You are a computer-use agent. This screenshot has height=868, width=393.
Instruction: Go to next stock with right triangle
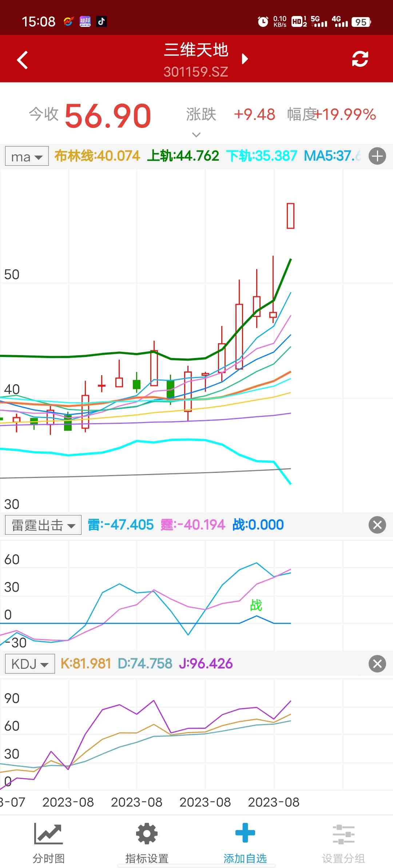tap(245, 59)
